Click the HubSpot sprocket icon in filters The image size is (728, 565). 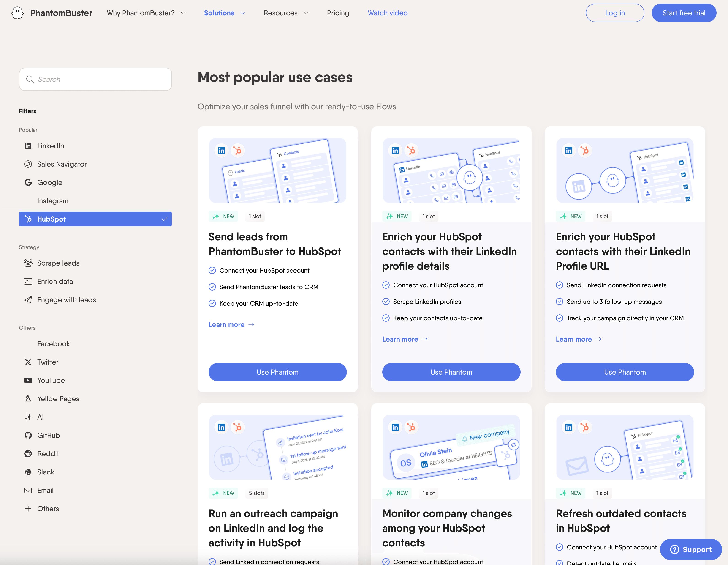(28, 219)
